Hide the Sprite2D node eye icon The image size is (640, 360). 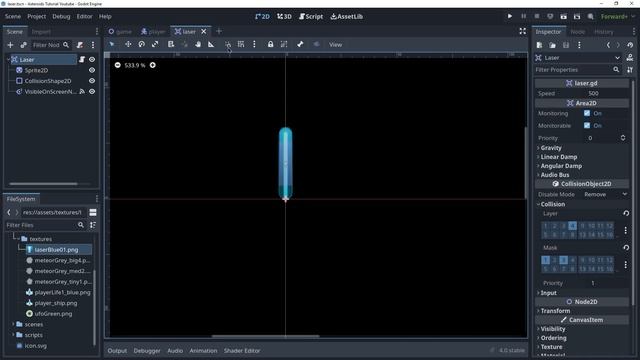coord(92,70)
